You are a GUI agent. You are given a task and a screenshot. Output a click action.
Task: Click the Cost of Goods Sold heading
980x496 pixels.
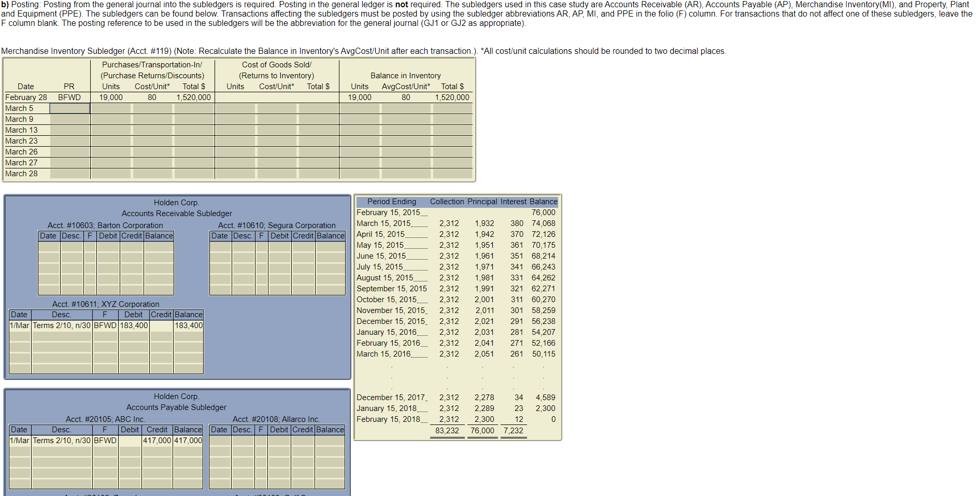tap(277, 65)
